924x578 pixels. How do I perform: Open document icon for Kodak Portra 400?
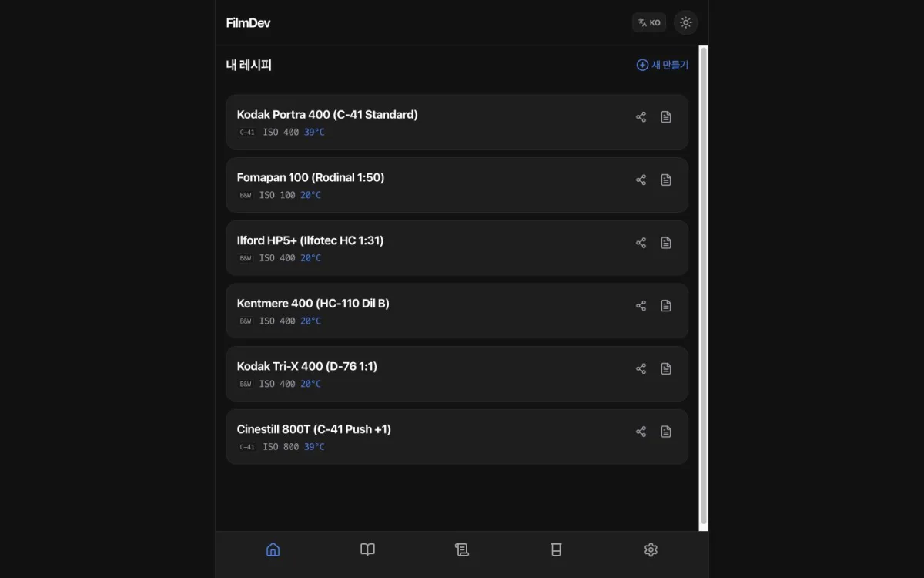click(x=666, y=117)
